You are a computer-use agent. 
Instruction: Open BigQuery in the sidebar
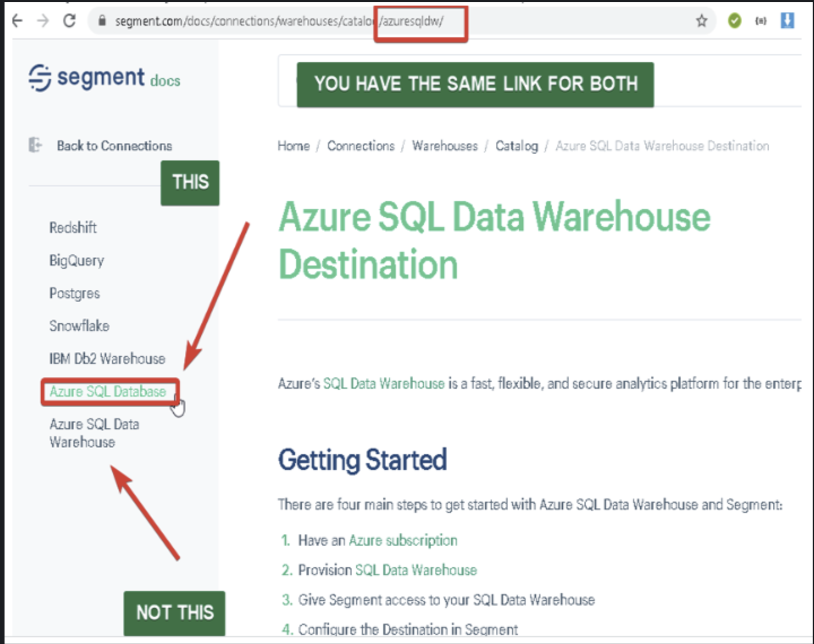(x=76, y=260)
